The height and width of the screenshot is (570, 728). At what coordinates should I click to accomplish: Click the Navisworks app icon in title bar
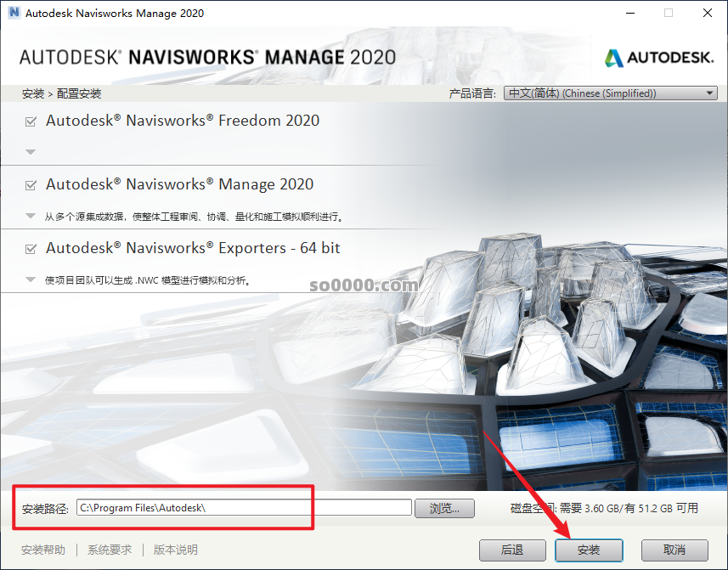coord(12,13)
